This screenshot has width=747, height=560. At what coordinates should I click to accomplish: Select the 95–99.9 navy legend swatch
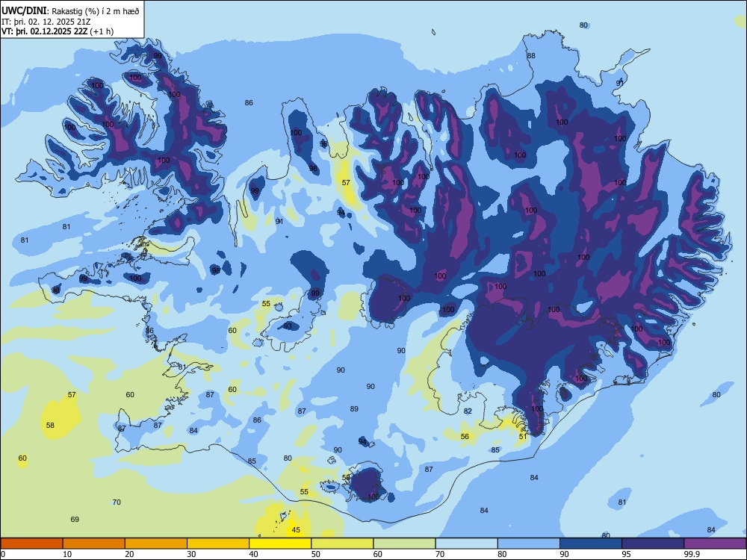coord(653,544)
